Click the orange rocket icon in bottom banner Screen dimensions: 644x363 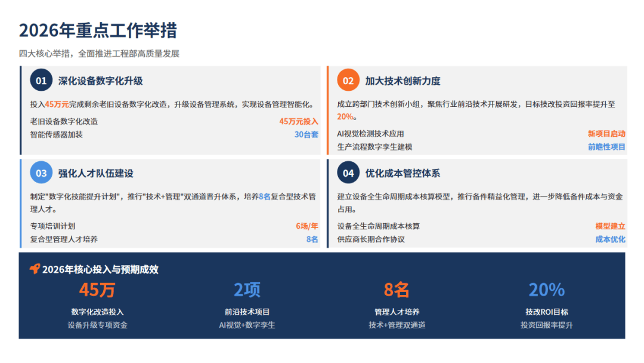35,269
